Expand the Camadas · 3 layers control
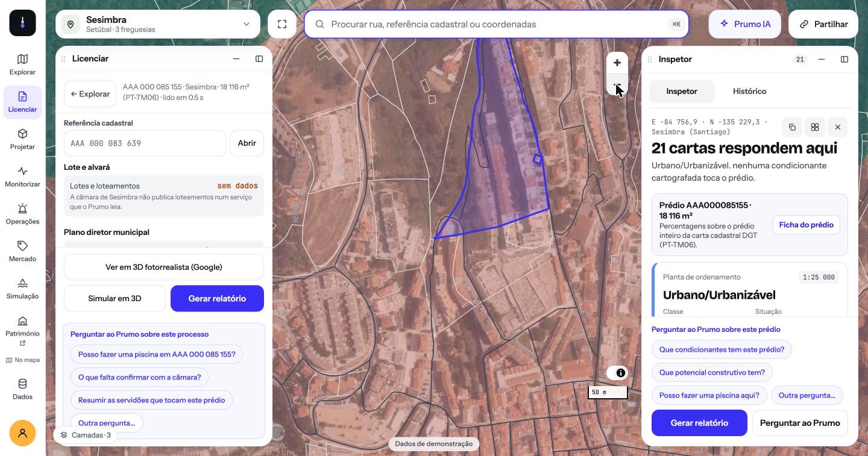868x456 pixels. coord(85,435)
